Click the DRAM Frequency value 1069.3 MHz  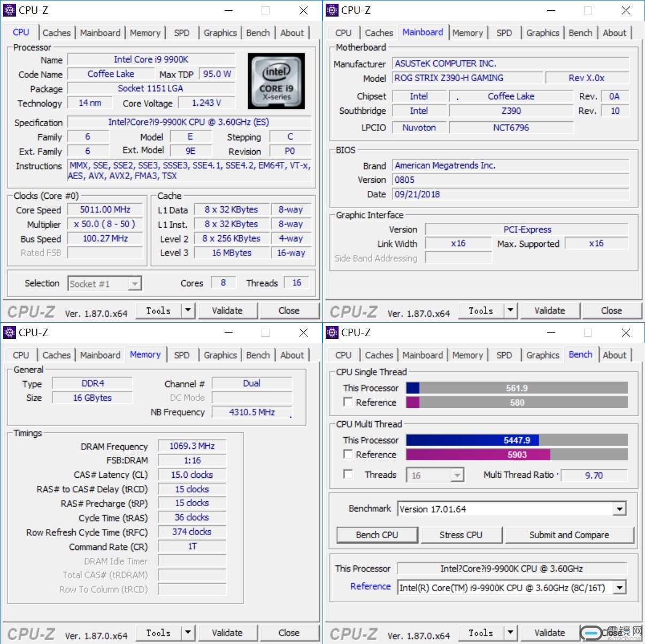(192, 446)
